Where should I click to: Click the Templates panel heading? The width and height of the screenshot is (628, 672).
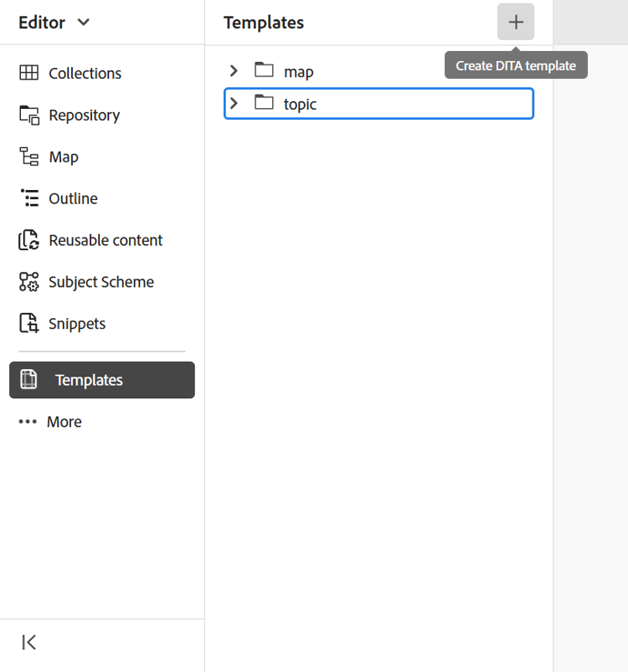[264, 23]
